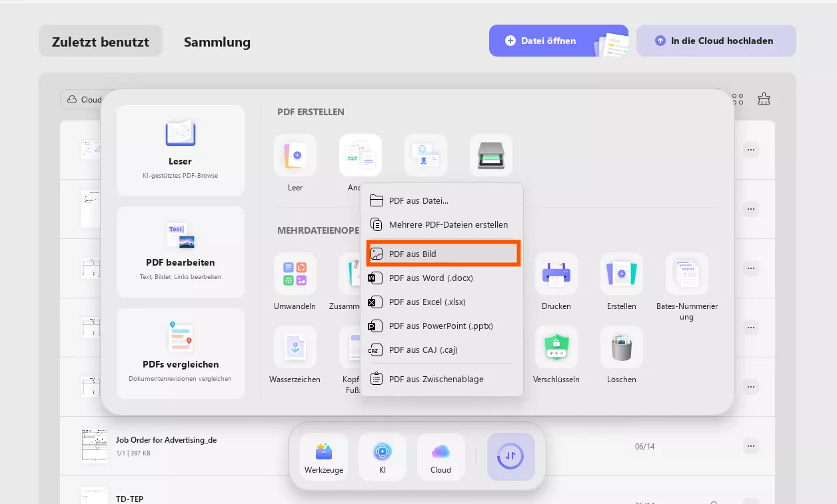Screen dimensions: 837x504
Task: Click the Job Order for Advertising_de thumbnail
Action: pyautogui.click(x=95, y=445)
